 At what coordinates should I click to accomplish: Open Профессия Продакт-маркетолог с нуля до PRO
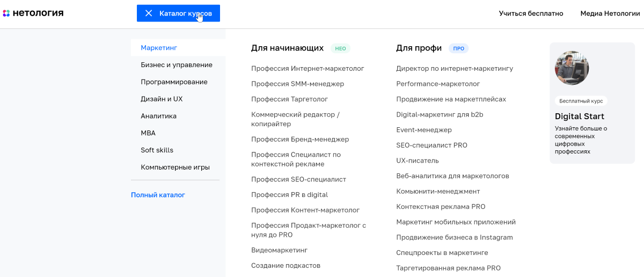point(309,230)
